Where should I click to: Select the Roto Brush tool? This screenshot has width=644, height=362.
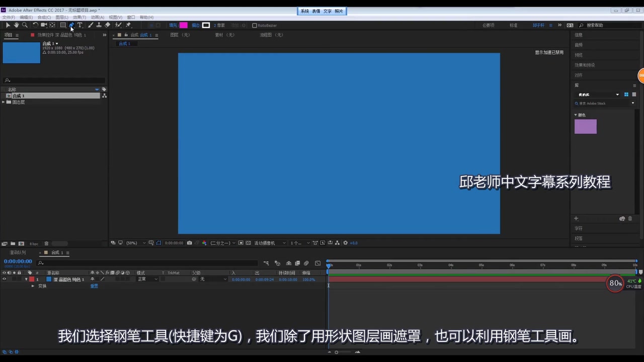(118, 25)
